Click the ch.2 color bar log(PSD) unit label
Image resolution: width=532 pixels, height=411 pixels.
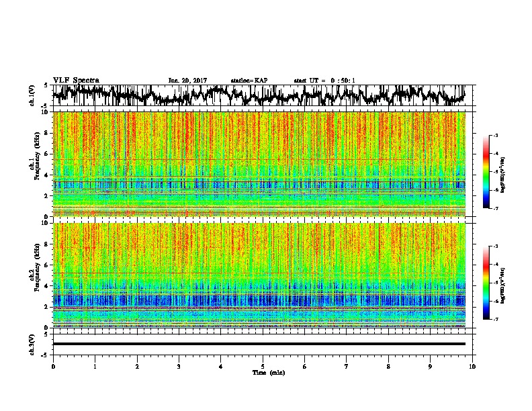point(502,286)
